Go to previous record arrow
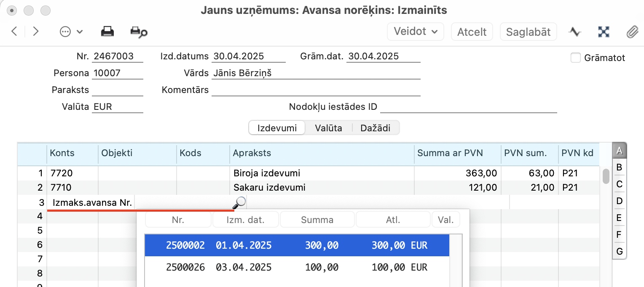 click(14, 32)
